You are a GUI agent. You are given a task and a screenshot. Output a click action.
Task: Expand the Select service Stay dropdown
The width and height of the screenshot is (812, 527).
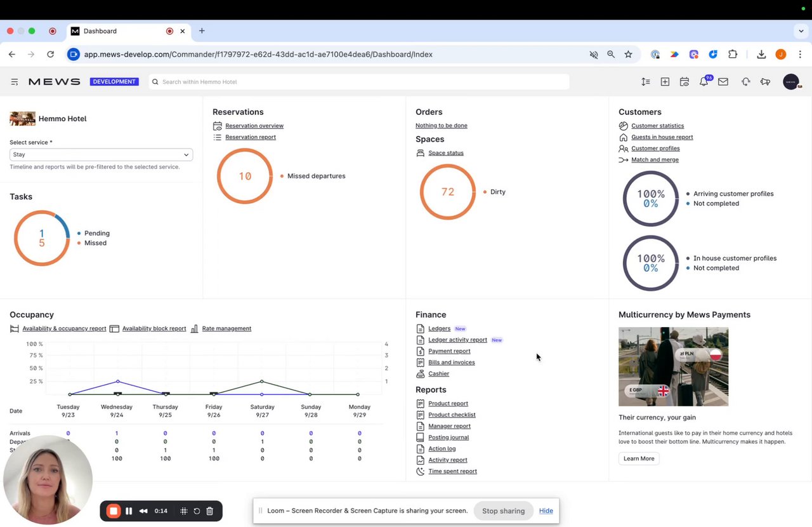tap(101, 154)
